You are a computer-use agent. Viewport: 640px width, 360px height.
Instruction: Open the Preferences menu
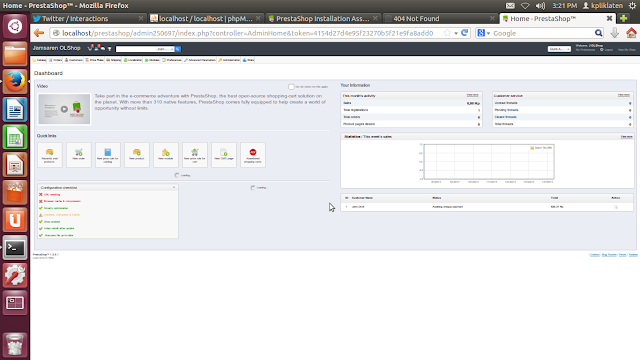pyautogui.click(x=172, y=60)
